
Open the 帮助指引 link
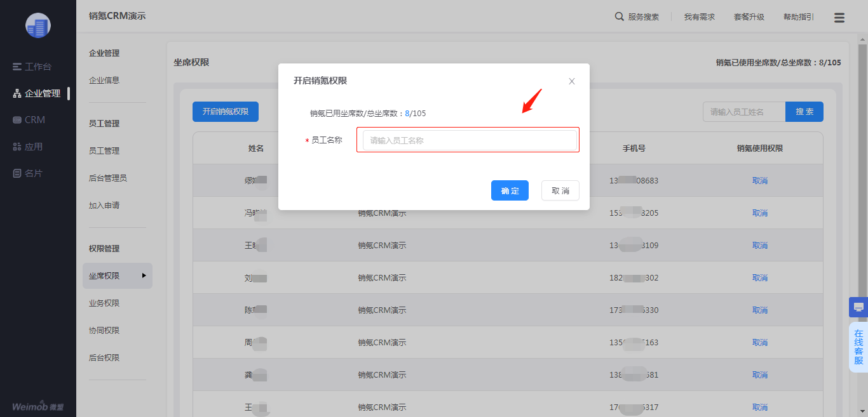point(799,17)
